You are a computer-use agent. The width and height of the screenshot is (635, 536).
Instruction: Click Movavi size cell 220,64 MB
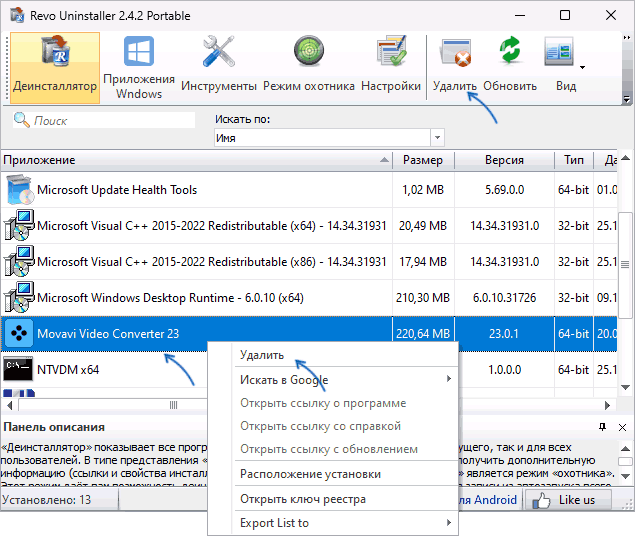coord(423,334)
